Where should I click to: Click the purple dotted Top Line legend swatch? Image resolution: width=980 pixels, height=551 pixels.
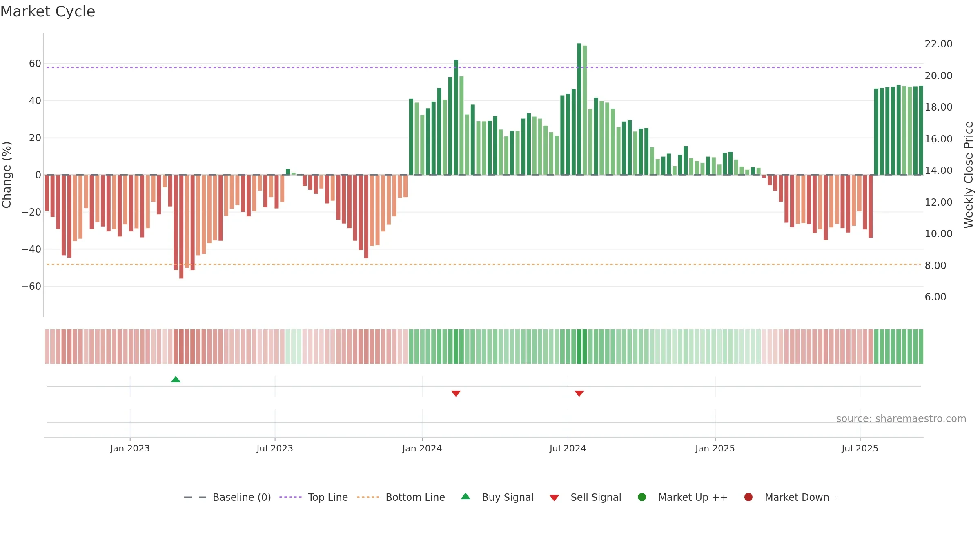tap(290, 497)
